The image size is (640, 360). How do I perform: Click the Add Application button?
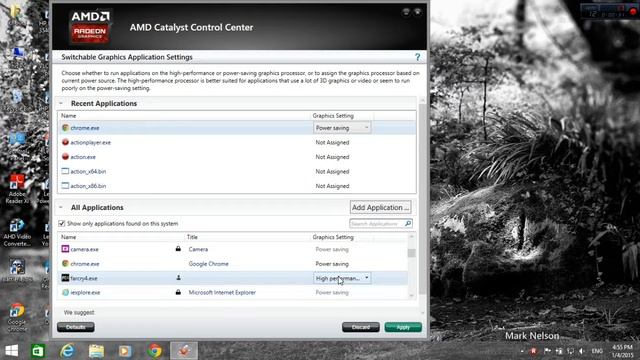pos(380,207)
